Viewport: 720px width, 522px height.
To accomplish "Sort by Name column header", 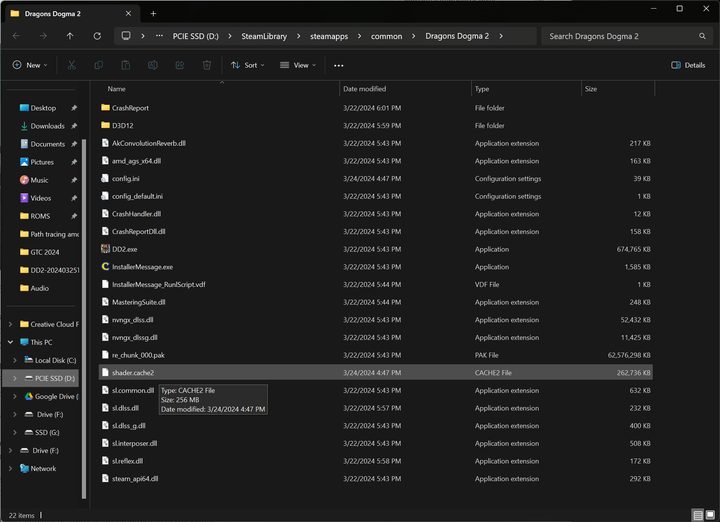I will pos(117,89).
